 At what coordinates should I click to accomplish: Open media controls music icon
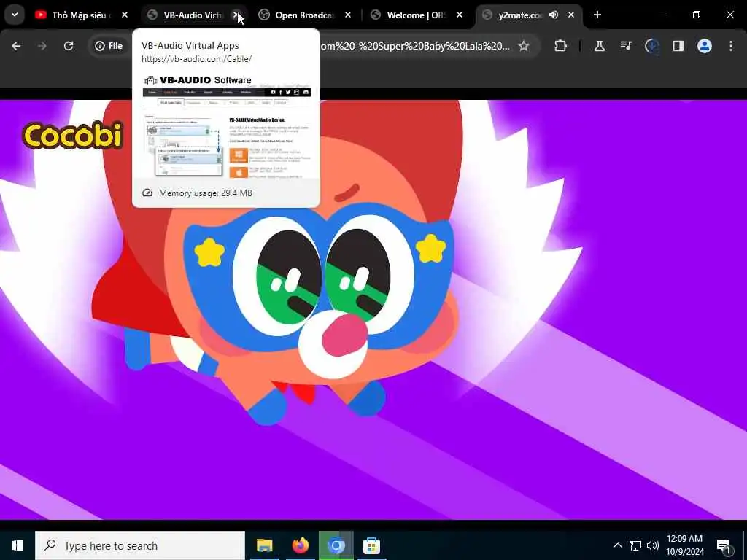[x=626, y=46]
